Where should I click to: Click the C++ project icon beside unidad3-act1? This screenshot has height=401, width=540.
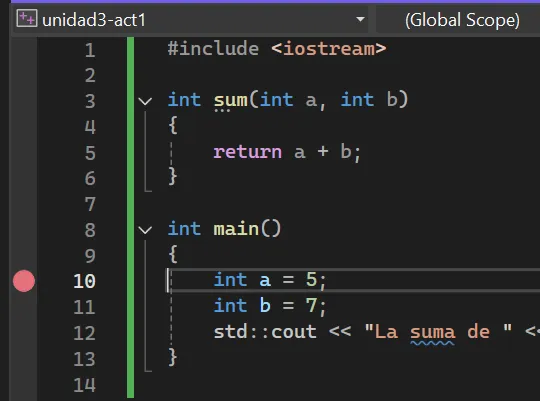click(x=27, y=19)
